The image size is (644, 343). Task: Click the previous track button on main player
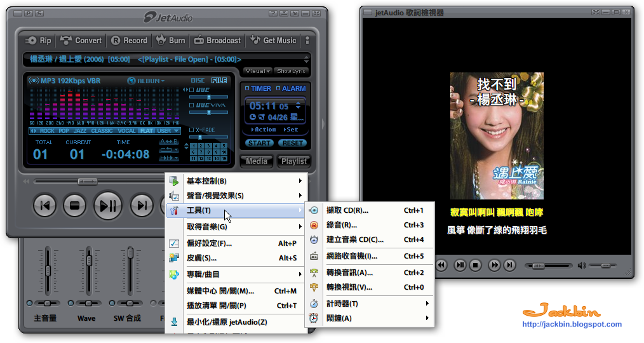(x=44, y=205)
